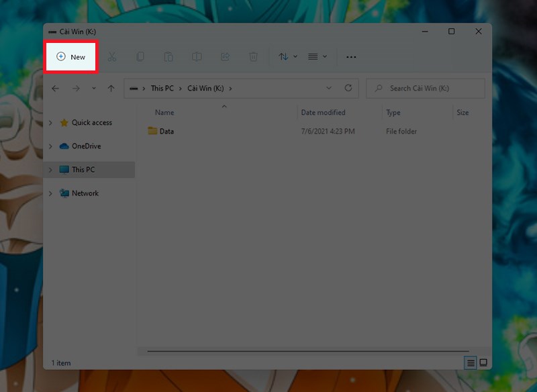The height and width of the screenshot is (392, 537).
Task: Click the Copy icon in toolbar
Action: [x=140, y=57]
